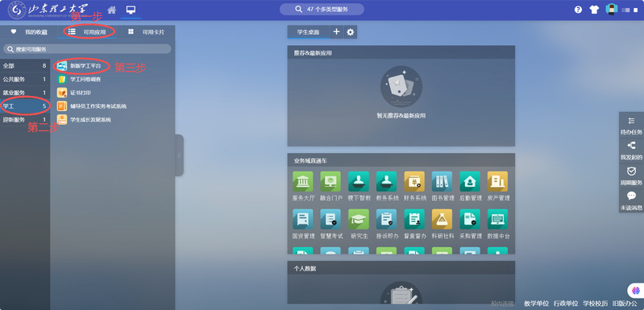Launch the 财务系统 icon
644x310 pixels.
414,181
